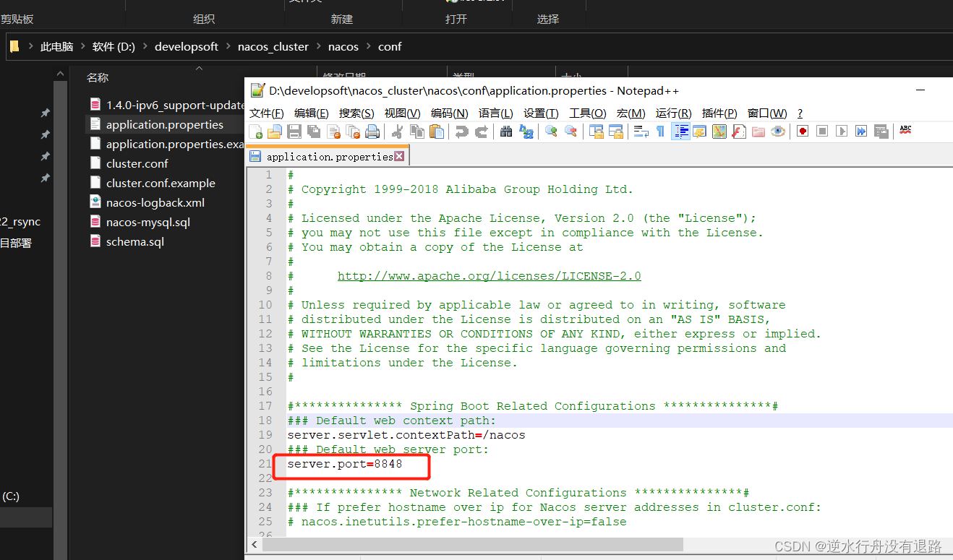Click the Copy toolbar icon
The image size is (953, 560).
(417, 132)
